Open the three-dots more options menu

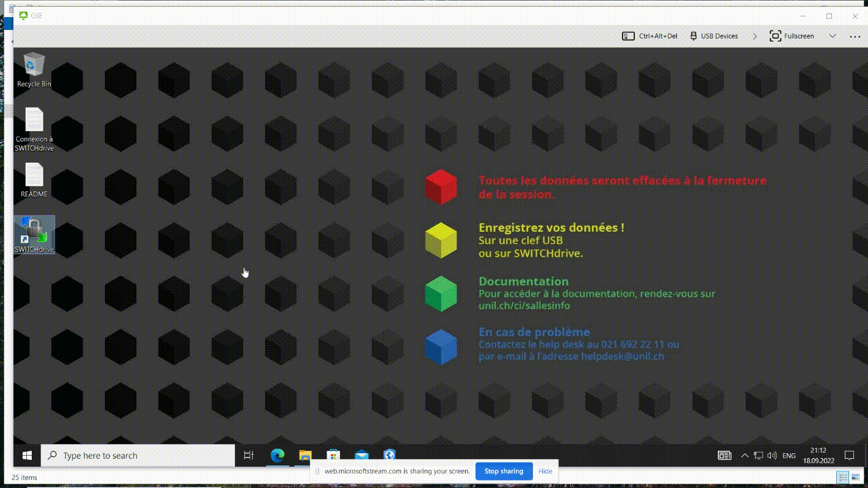click(855, 36)
